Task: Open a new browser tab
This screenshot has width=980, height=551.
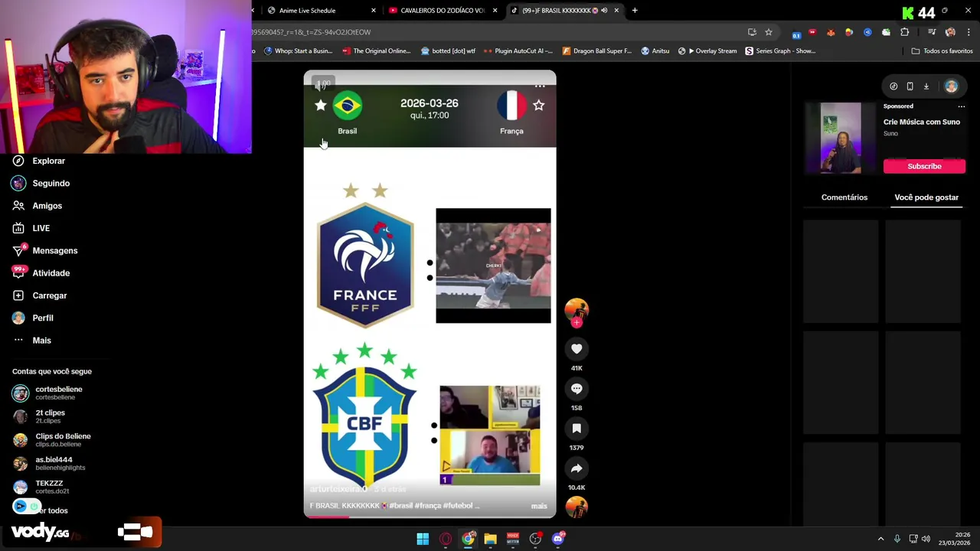Action: (635, 11)
